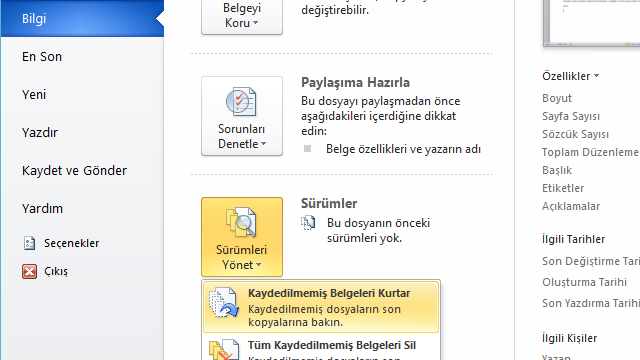Click the document preview thumbnail
This screenshot has height=360, width=640.
click(591, 22)
